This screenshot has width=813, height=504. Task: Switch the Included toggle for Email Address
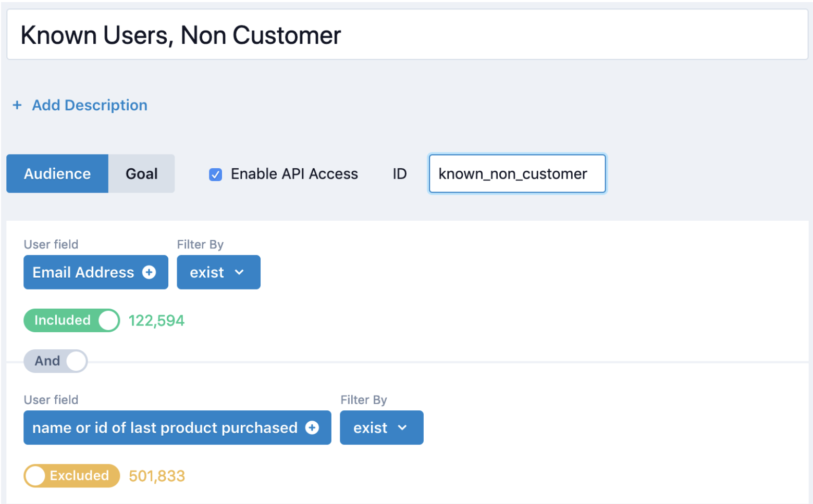click(71, 320)
